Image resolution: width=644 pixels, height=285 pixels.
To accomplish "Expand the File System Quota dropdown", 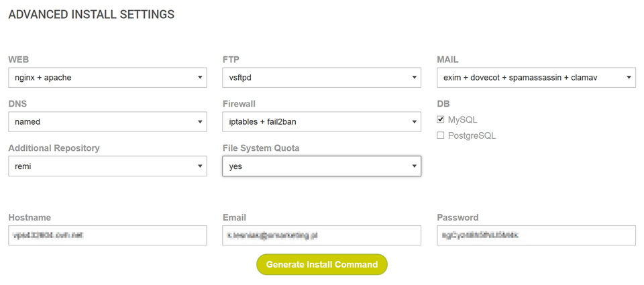I will (321, 166).
